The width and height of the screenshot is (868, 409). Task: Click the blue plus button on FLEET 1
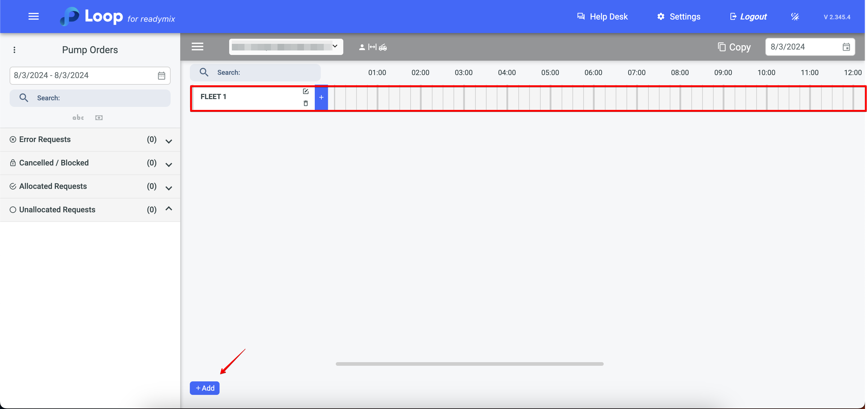321,97
